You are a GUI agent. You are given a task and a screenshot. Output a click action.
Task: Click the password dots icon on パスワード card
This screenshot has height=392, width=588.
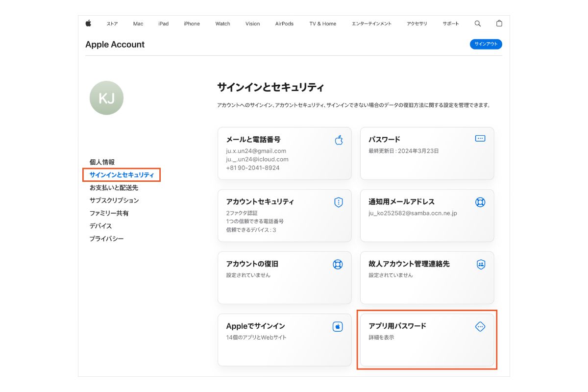point(480,139)
